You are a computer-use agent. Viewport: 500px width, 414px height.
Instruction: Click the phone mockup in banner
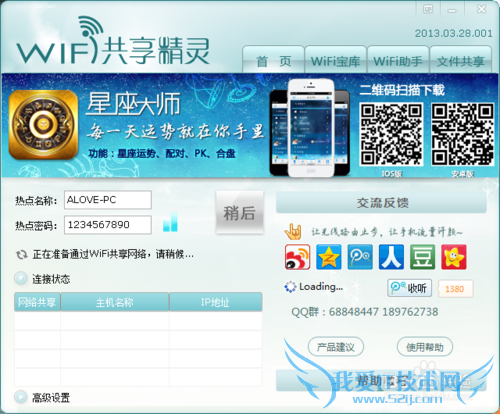pos(310,128)
